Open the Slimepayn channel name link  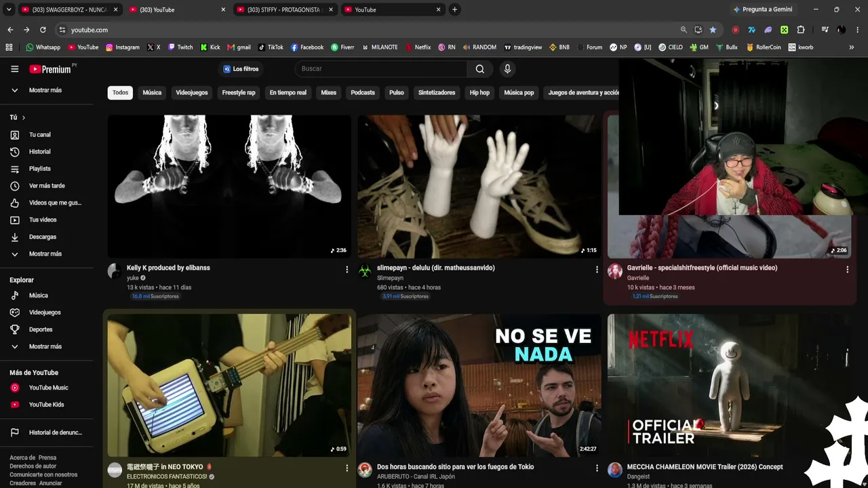[x=390, y=278]
